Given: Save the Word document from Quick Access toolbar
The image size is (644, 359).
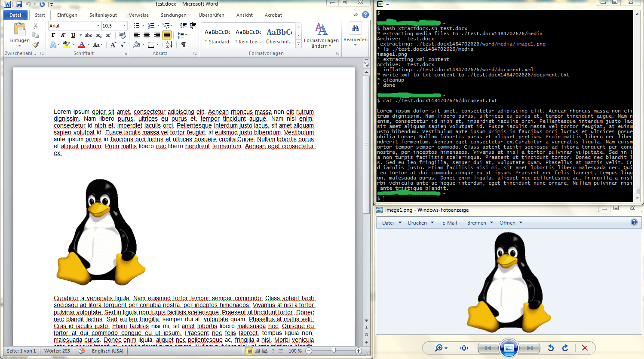Looking at the screenshot, I should click(18, 4).
